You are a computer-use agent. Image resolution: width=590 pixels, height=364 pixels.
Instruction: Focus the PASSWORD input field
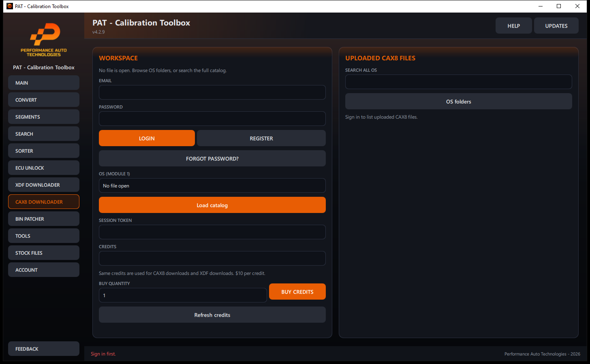tap(212, 119)
